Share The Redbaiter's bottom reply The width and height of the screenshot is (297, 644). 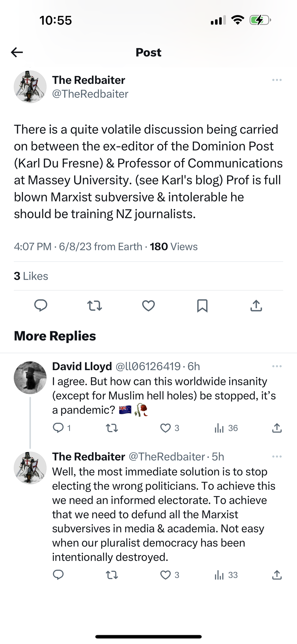[277, 575]
